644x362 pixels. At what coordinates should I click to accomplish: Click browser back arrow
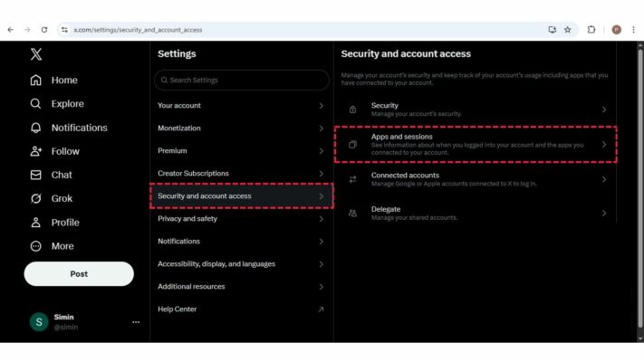point(11,30)
